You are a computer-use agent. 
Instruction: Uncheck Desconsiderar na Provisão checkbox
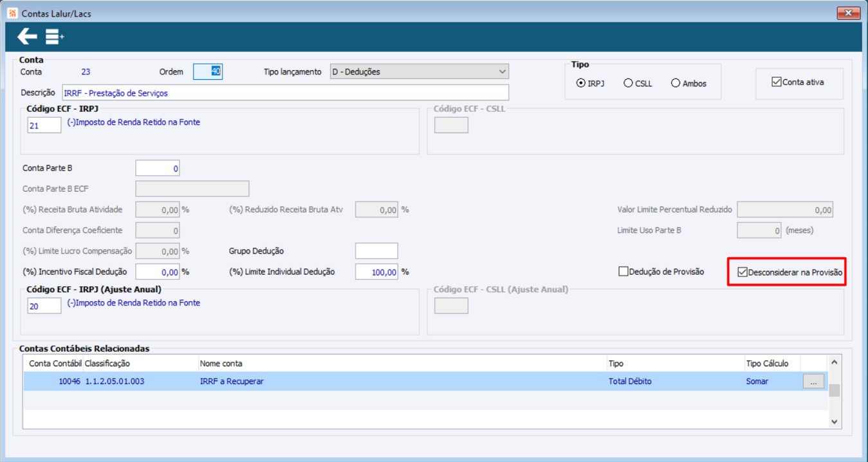[x=743, y=272]
